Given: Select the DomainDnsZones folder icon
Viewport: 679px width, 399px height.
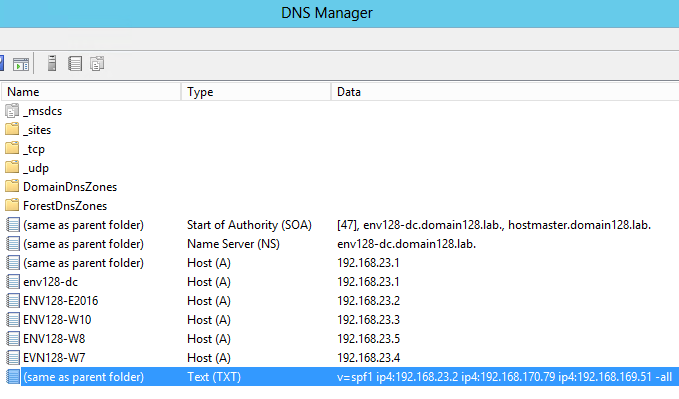Looking at the screenshot, I should [x=12, y=187].
